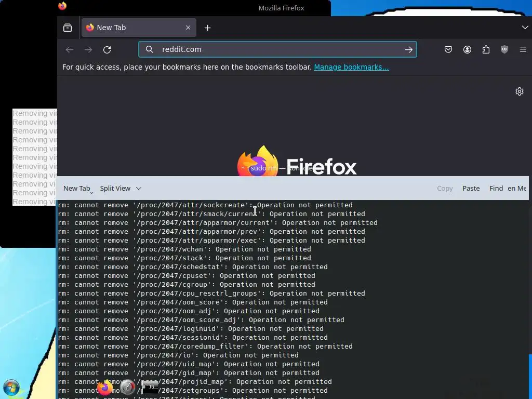Click the '/proc/2047/wchan' line

point(184,249)
